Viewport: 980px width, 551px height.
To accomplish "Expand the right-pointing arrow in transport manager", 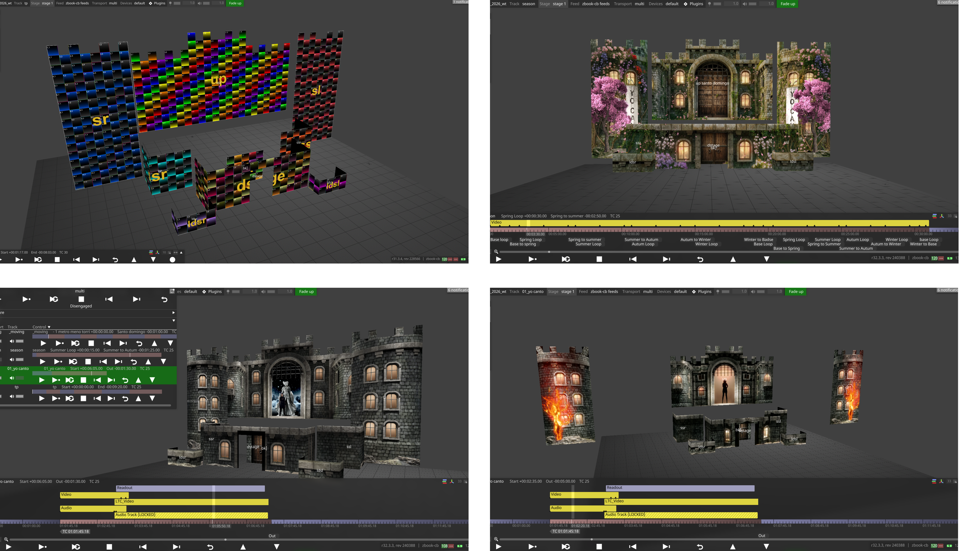I will pyautogui.click(x=174, y=313).
